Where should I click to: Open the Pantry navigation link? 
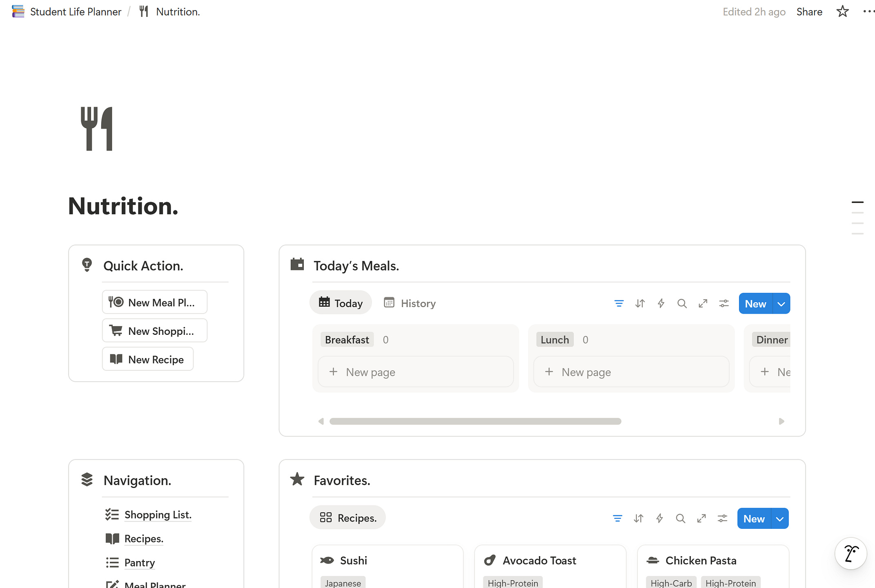(139, 563)
